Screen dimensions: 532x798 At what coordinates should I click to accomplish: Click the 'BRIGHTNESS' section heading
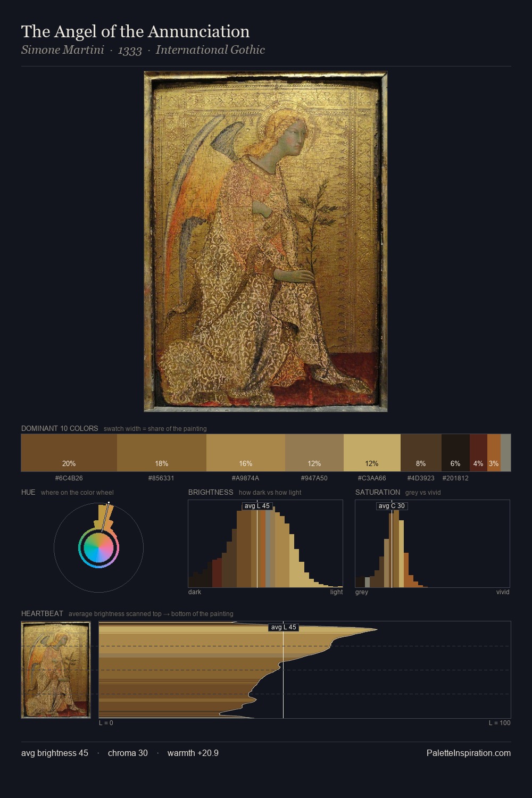tap(211, 492)
